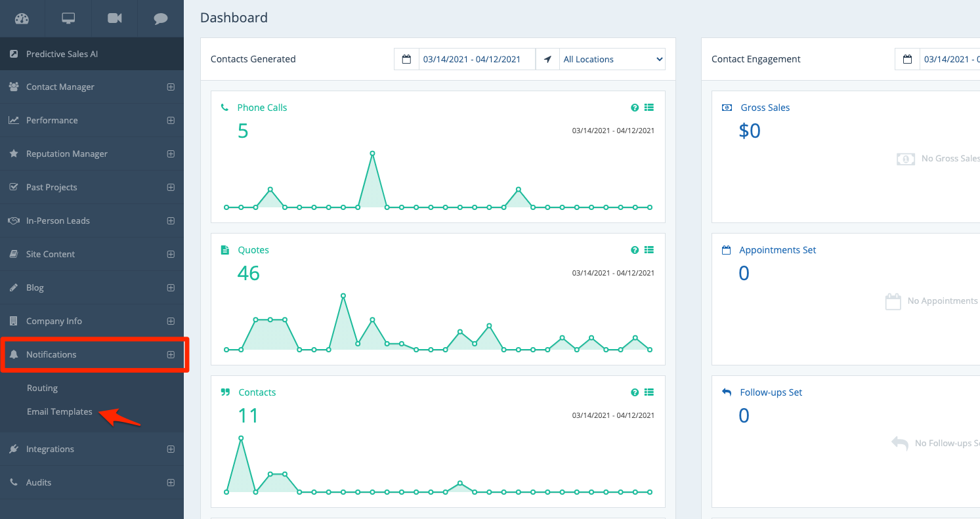Collapse the Notifications menu
980x519 pixels.
(171, 354)
